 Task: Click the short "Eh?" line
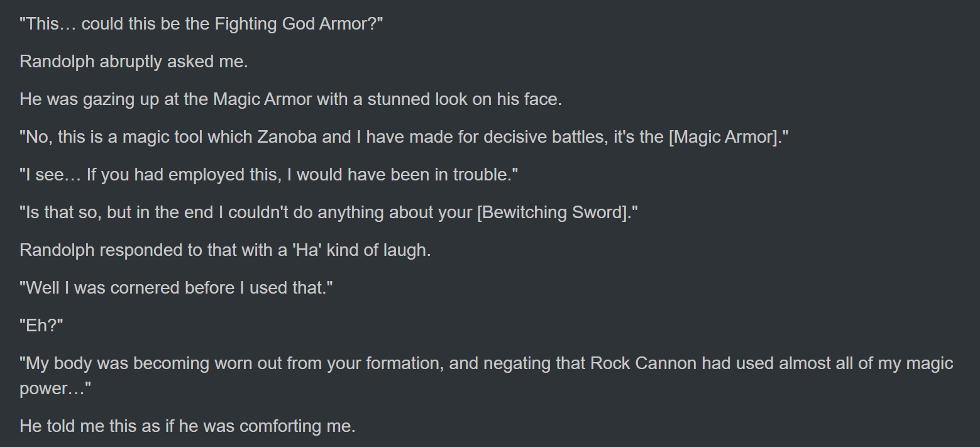coord(41,326)
